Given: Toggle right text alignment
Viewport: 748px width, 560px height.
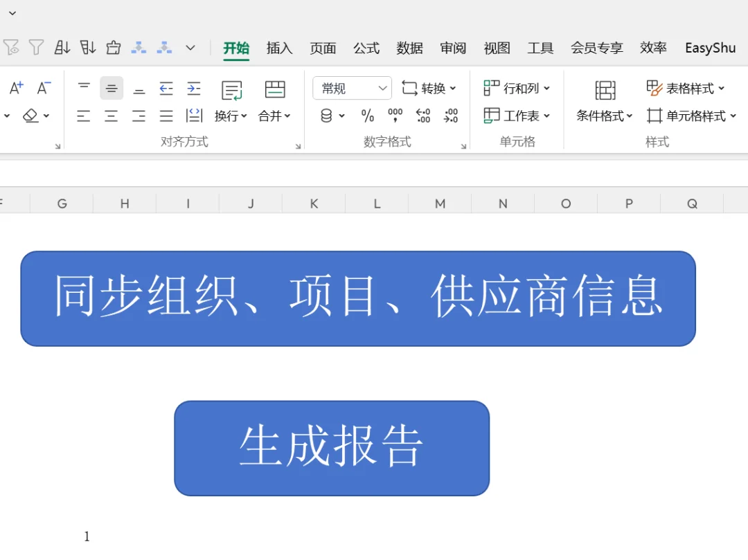Looking at the screenshot, I should point(139,116).
